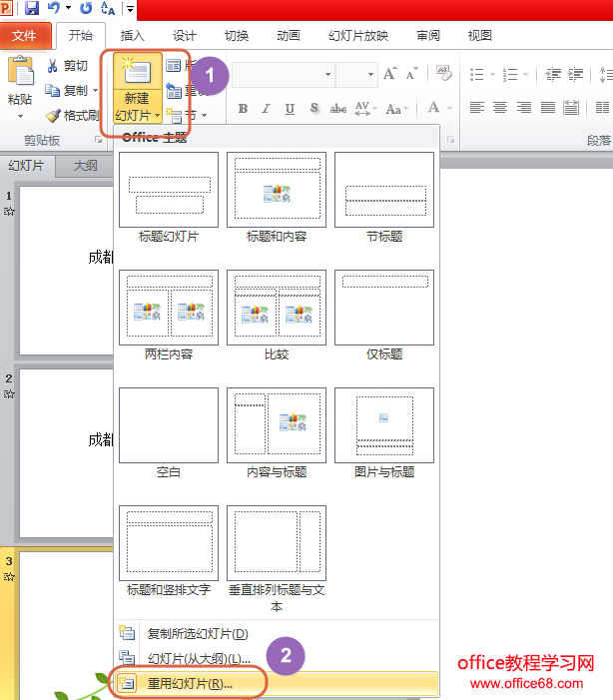Click the Shadow text S icon
The height and width of the screenshot is (700, 613).
[x=313, y=109]
